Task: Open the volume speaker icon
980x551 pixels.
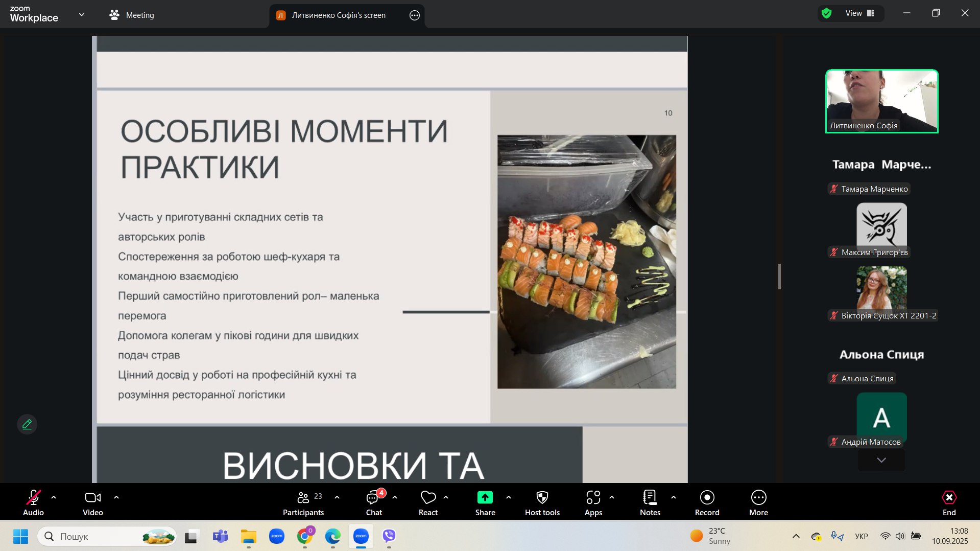Action: pos(900,536)
